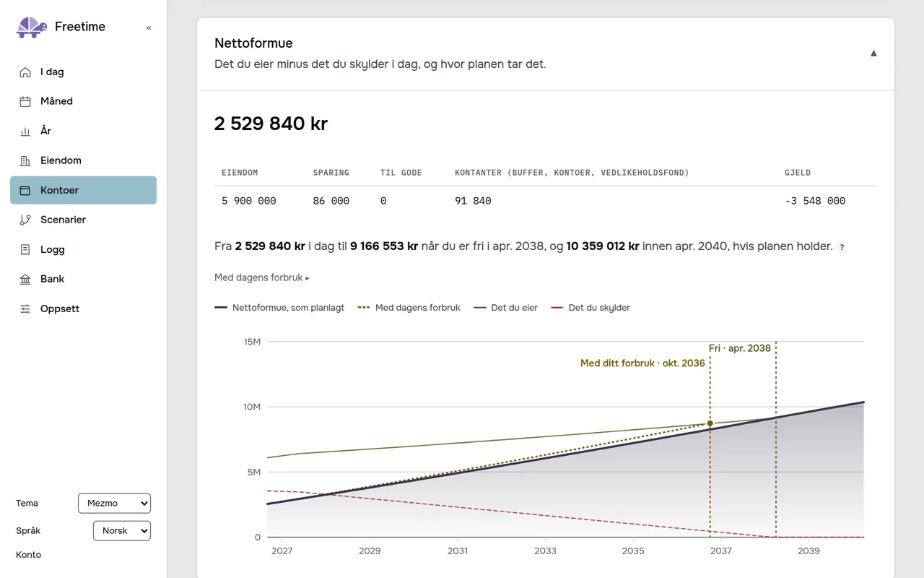Open the Oppsett settings page
The width and height of the screenshot is (924, 578).
(x=83, y=309)
